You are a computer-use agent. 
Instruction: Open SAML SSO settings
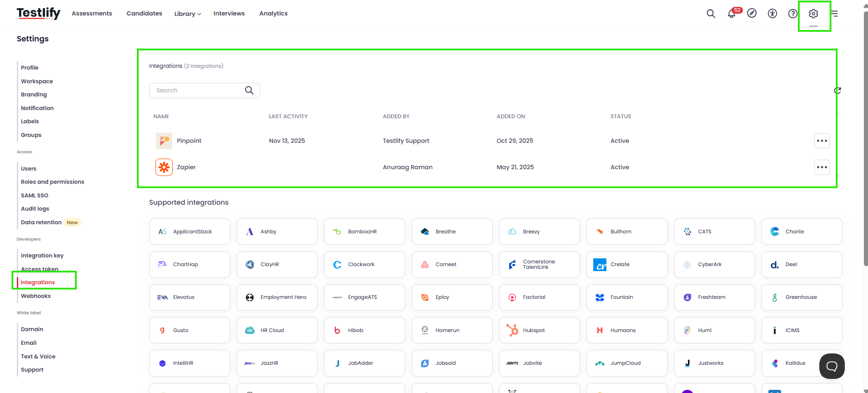tap(35, 196)
